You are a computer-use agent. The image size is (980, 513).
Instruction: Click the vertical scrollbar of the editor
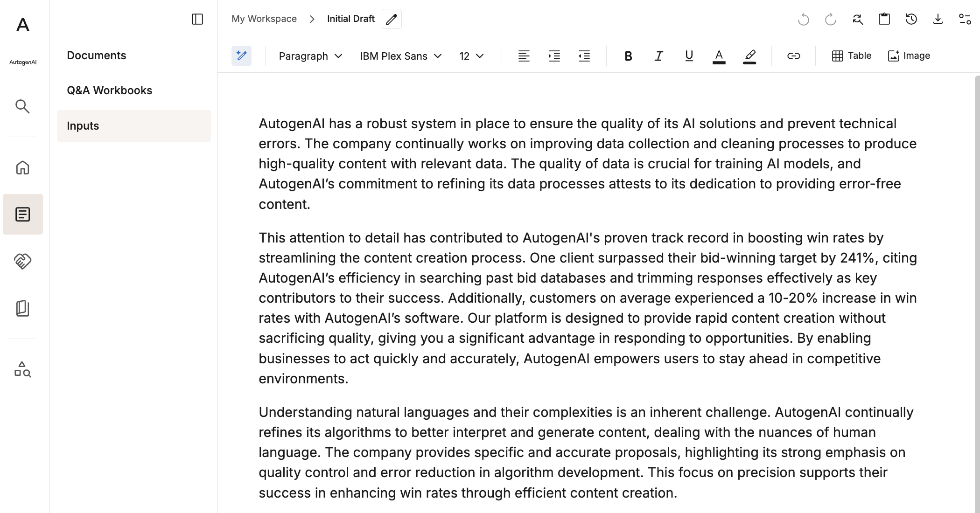pos(977,294)
